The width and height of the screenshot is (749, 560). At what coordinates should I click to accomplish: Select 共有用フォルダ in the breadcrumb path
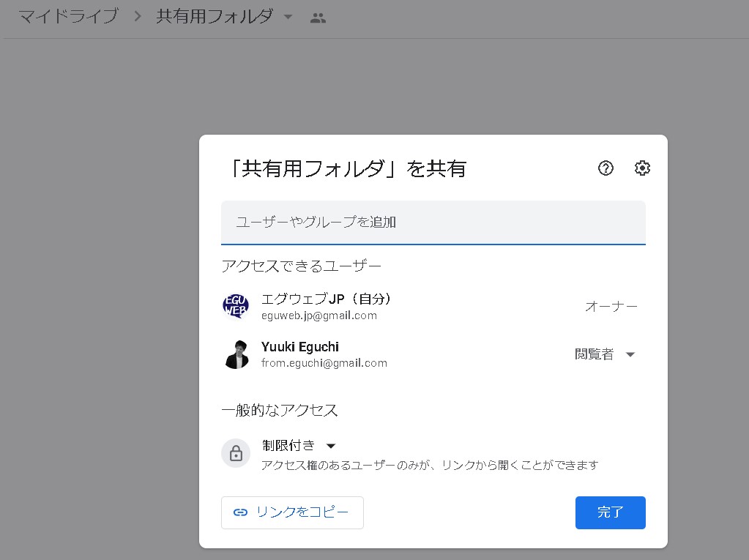[x=214, y=17]
